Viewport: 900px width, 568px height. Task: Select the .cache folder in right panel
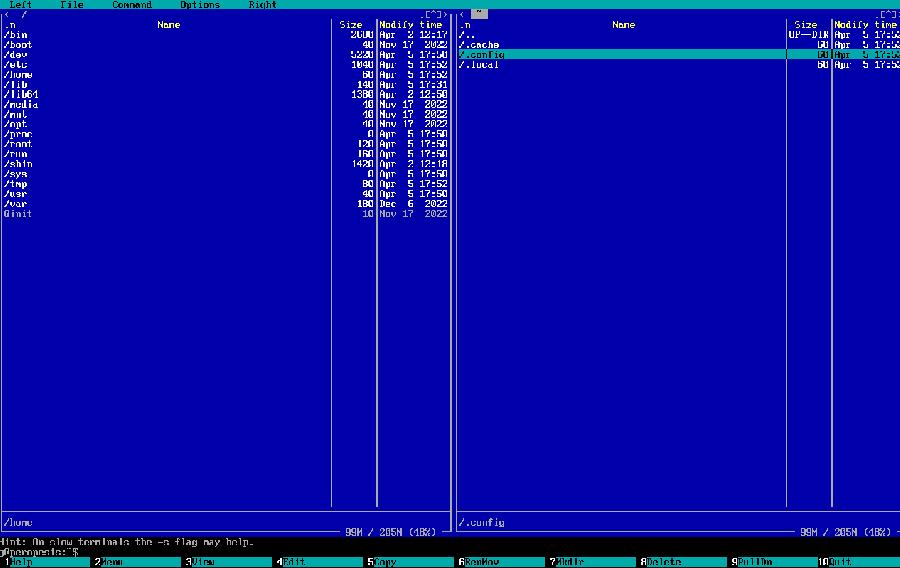coord(480,45)
